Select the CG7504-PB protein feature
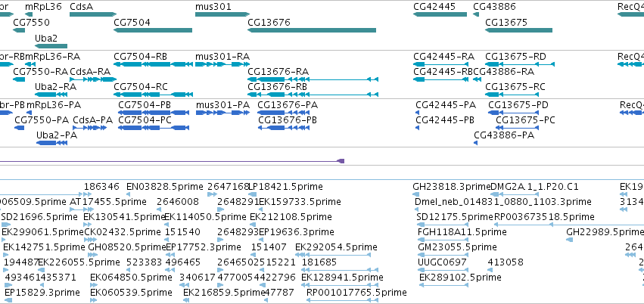 coord(154,113)
